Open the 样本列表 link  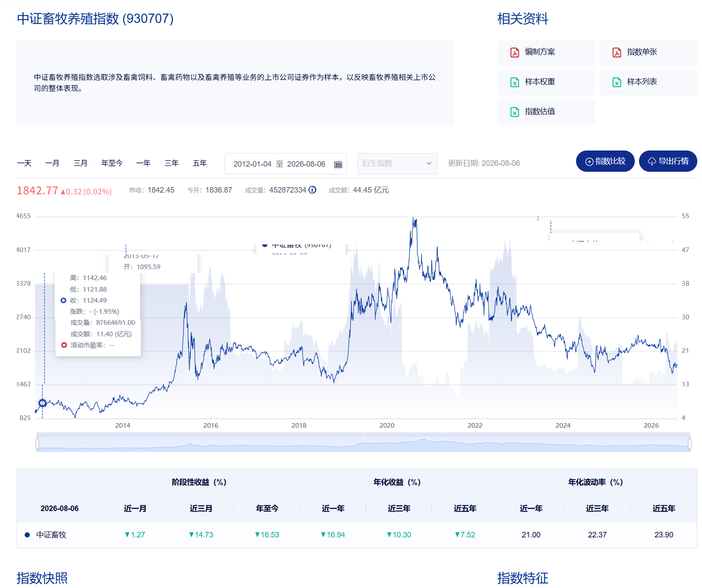tap(648, 82)
